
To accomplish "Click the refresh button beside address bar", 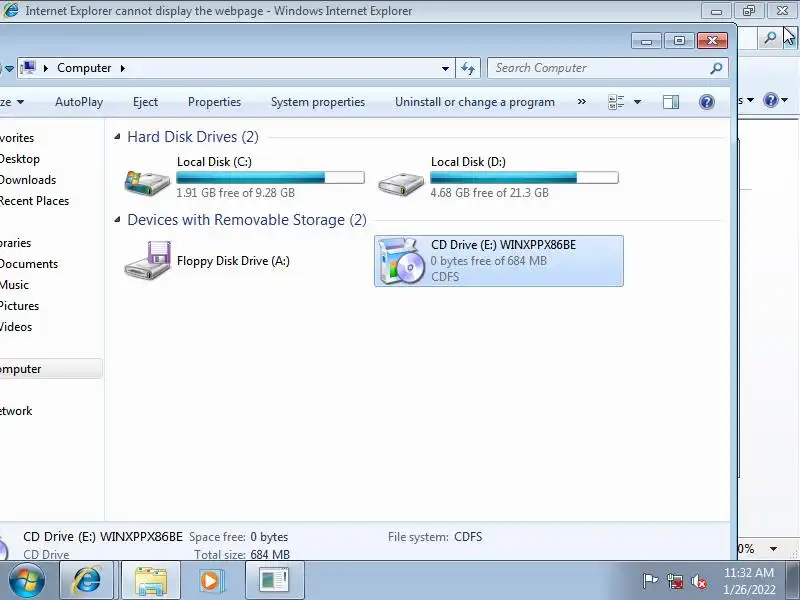I will tap(468, 68).
